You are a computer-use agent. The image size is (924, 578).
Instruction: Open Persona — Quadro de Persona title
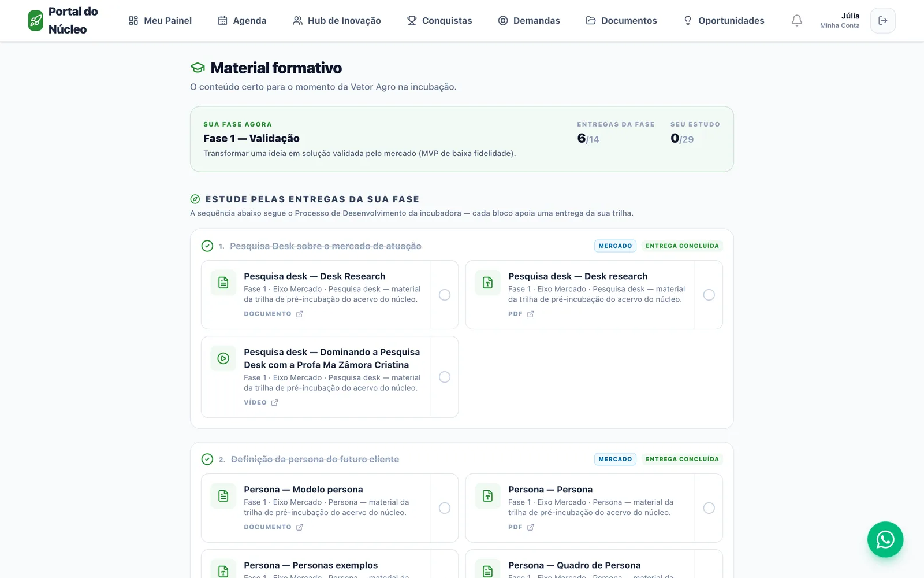[x=575, y=565]
